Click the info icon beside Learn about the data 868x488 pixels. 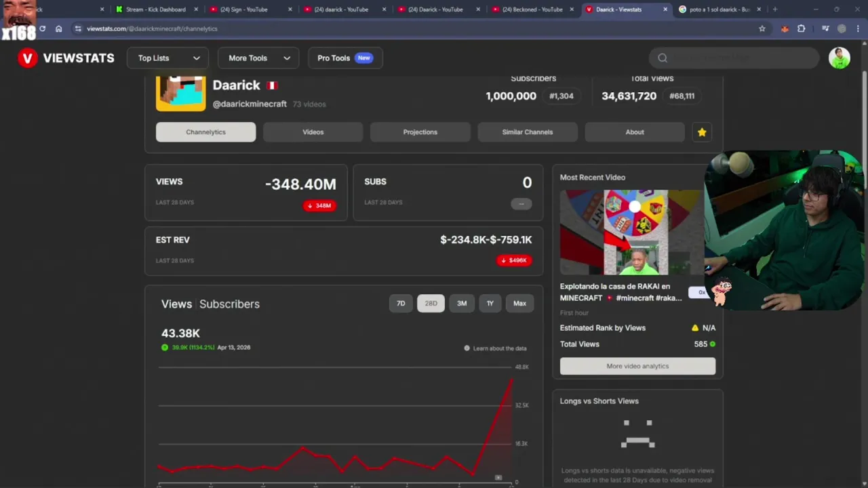click(x=467, y=348)
